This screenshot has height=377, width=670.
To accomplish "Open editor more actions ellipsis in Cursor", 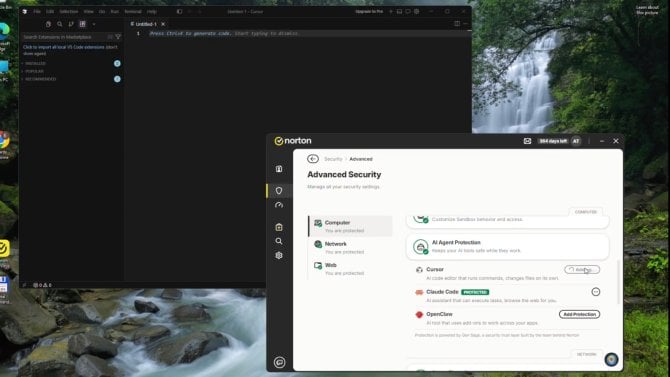I will point(466,24).
